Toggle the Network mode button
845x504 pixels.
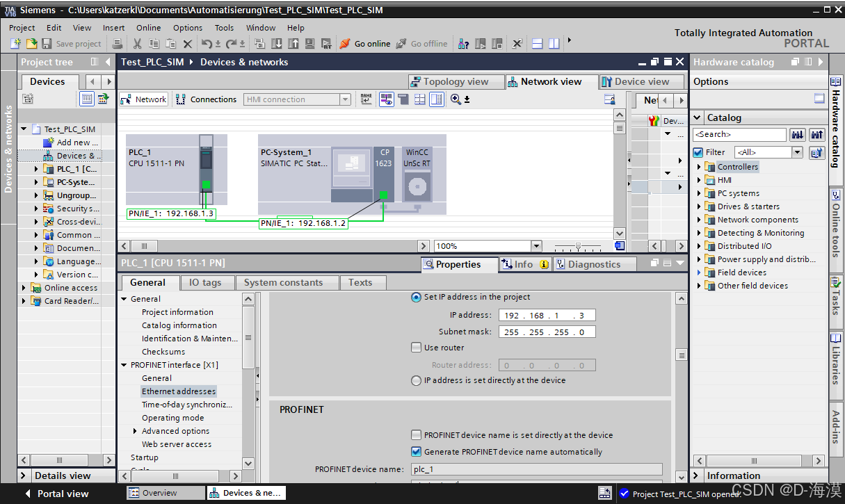point(143,99)
